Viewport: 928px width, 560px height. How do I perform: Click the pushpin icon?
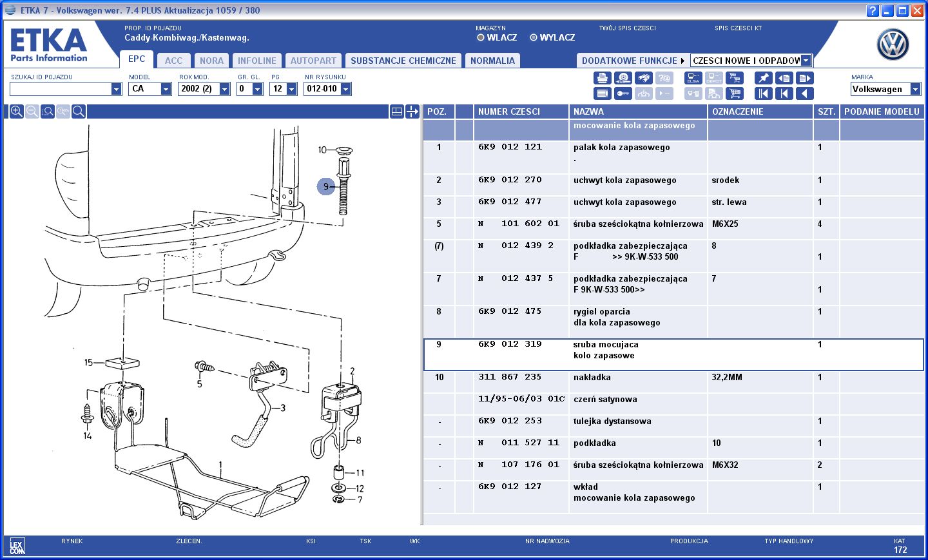[764, 78]
